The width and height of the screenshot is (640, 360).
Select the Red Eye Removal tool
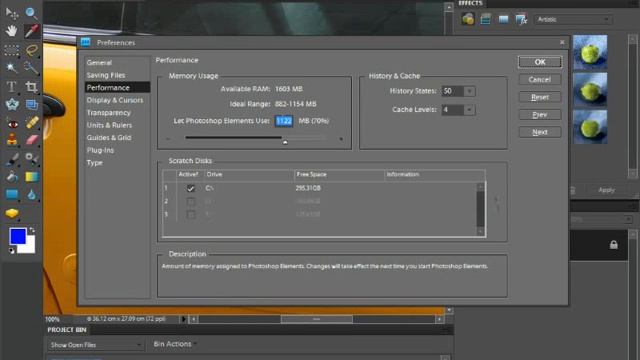[x=12, y=123]
